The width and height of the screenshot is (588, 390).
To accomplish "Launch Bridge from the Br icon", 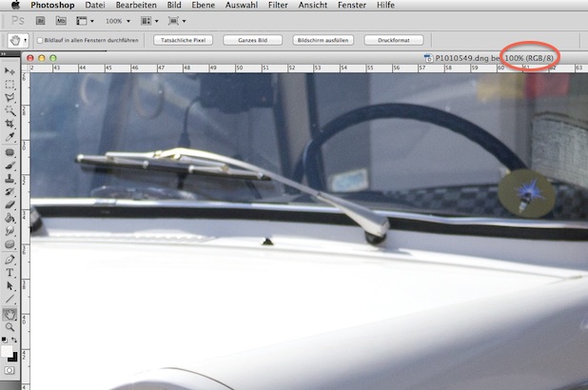I will pyautogui.click(x=42, y=20).
